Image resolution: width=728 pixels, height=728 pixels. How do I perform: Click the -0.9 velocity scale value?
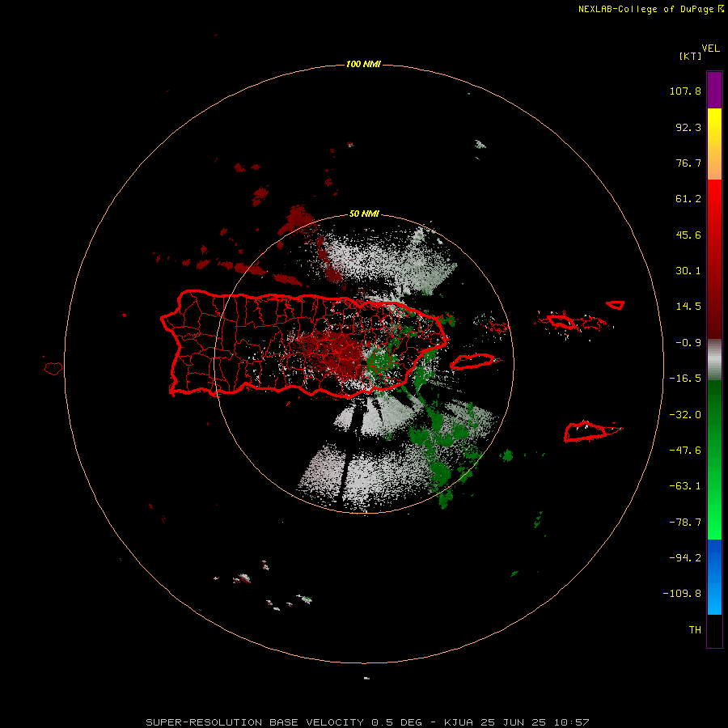pyautogui.click(x=688, y=343)
